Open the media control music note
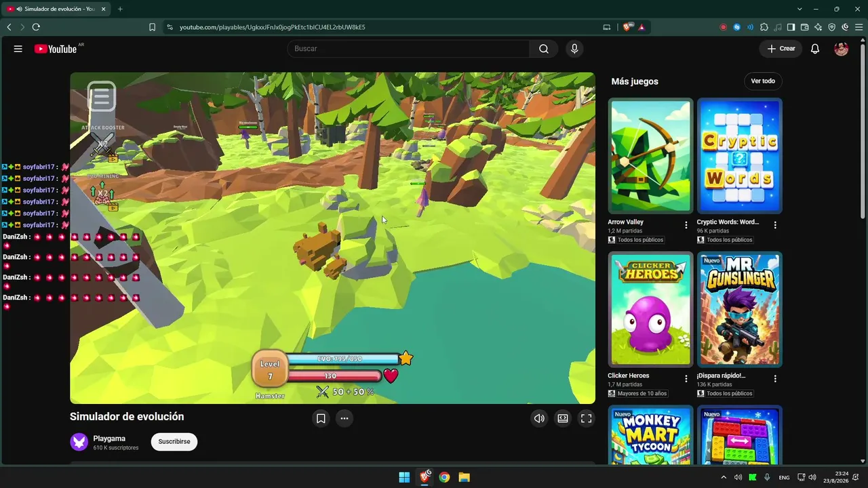This screenshot has width=868, height=488. (778, 27)
